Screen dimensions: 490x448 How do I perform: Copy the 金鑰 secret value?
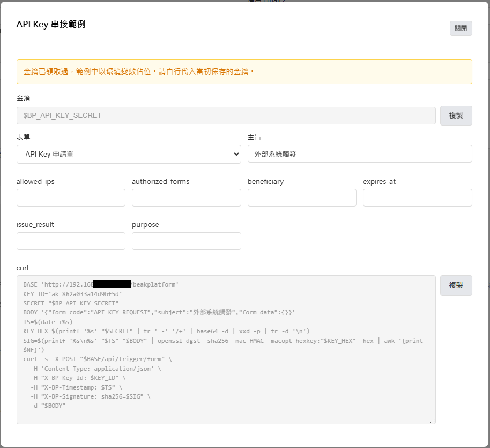pos(456,116)
